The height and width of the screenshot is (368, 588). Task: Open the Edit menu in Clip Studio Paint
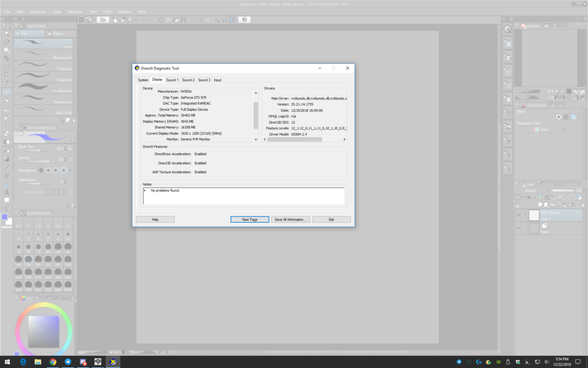(x=20, y=12)
